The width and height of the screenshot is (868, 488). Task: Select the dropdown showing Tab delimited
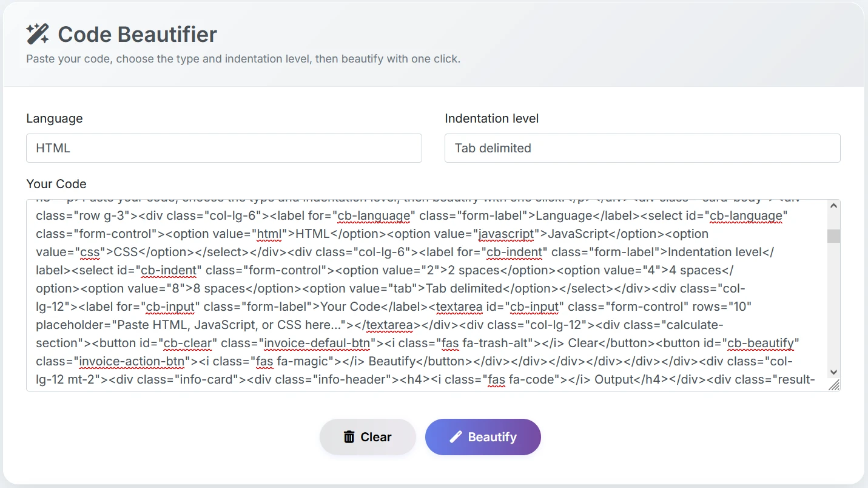pyautogui.click(x=642, y=147)
